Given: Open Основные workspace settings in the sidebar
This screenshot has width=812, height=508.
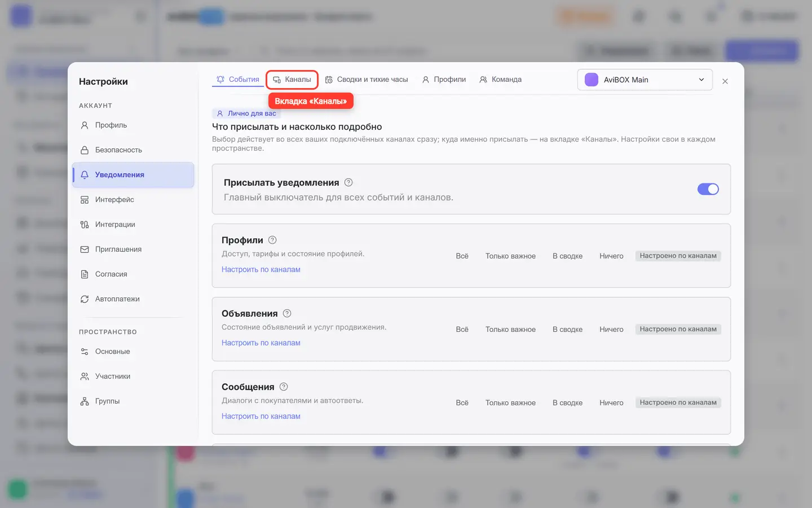Looking at the screenshot, I should (x=133, y=352).
